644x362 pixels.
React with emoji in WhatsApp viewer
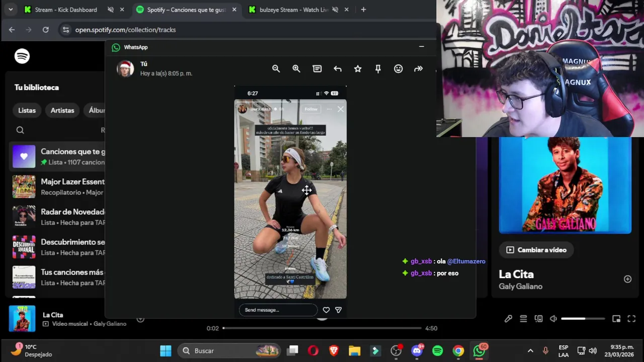point(398,69)
